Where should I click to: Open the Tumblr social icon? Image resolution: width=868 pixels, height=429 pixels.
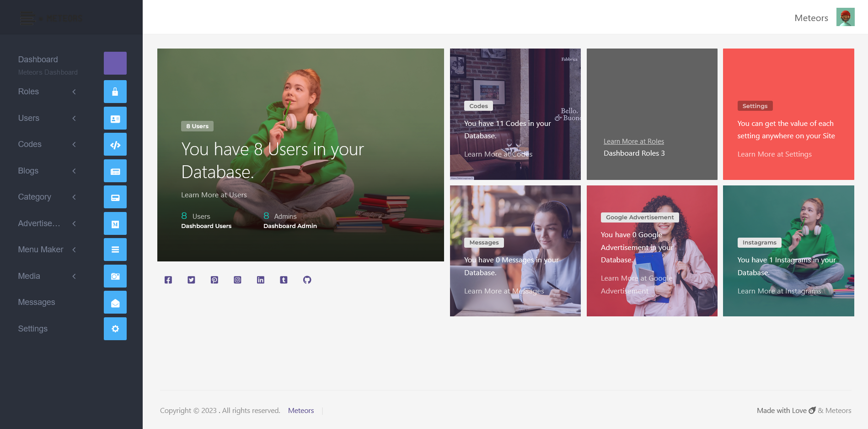click(284, 280)
